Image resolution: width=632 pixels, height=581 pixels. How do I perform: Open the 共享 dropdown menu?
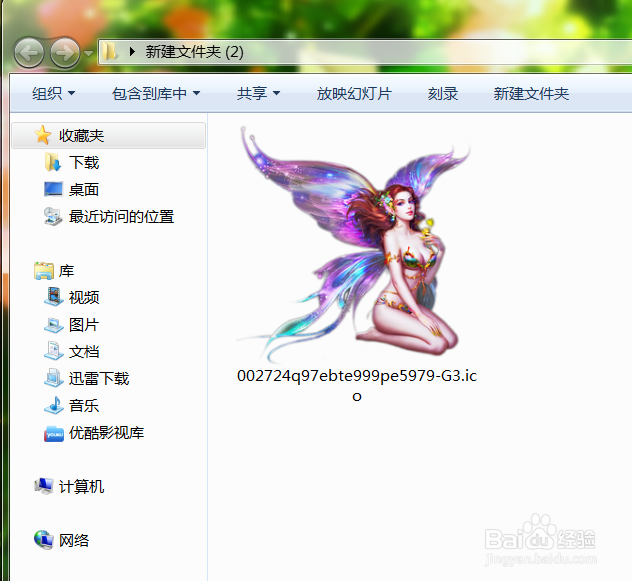(x=258, y=94)
